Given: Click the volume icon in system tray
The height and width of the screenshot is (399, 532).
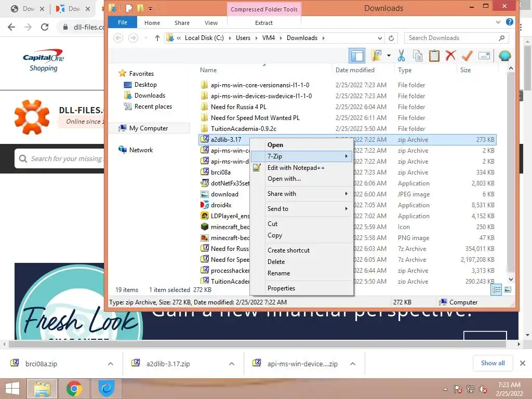Looking at the screenshot, I should [x=483, y=389].
